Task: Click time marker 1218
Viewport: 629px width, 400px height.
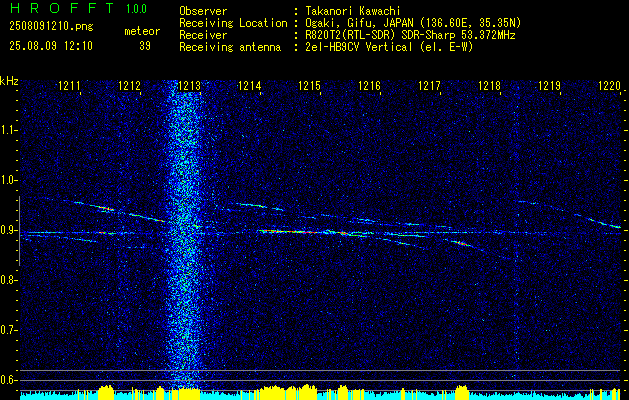Action: tap(489, 85)
